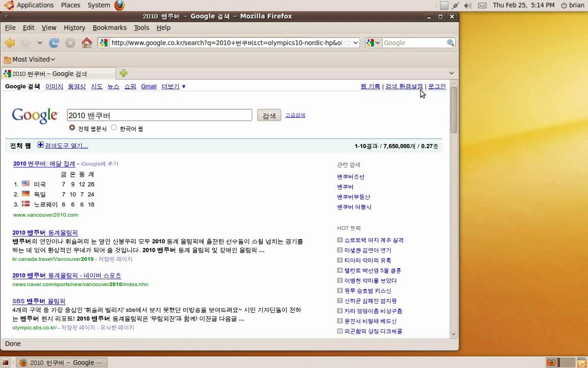Open the power icon for user brian
Screen dimensions: 588x368
[x=563, y=5]
